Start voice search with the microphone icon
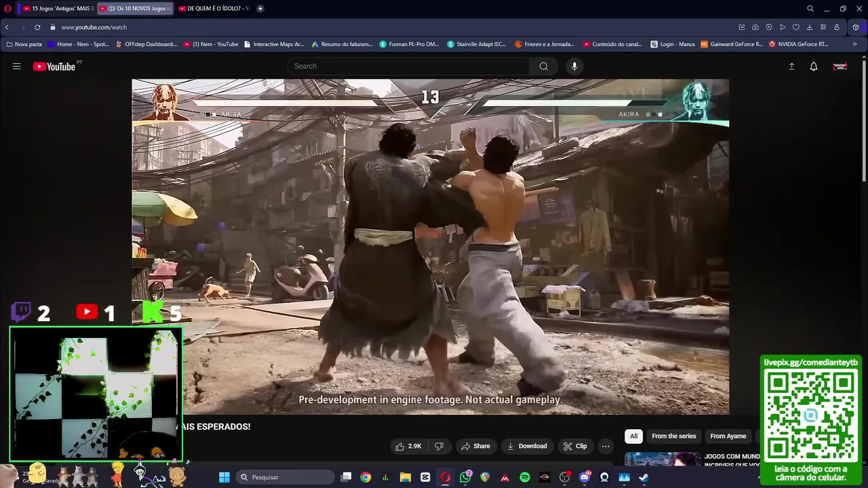Image resolution: width=868 pixels, height=488 pixels. 574,66
